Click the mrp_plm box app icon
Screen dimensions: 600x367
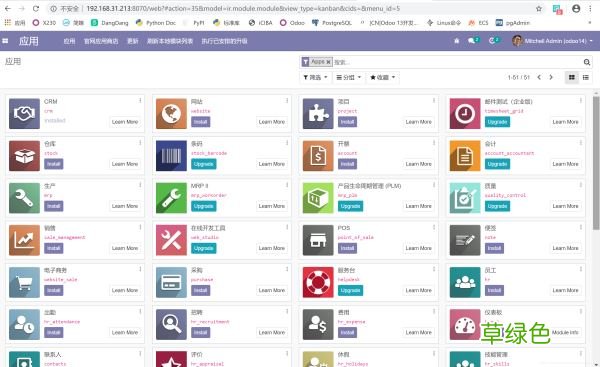318,198
